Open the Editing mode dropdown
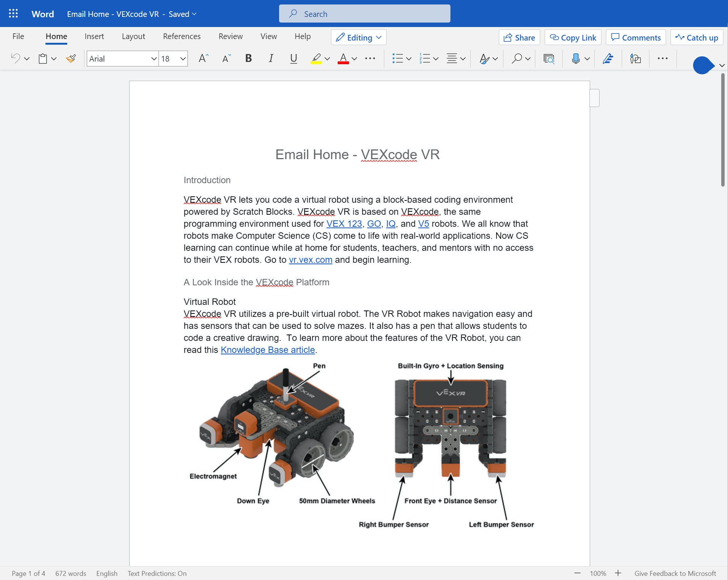The height and width of the screenshot is (580, 728). 358,37
